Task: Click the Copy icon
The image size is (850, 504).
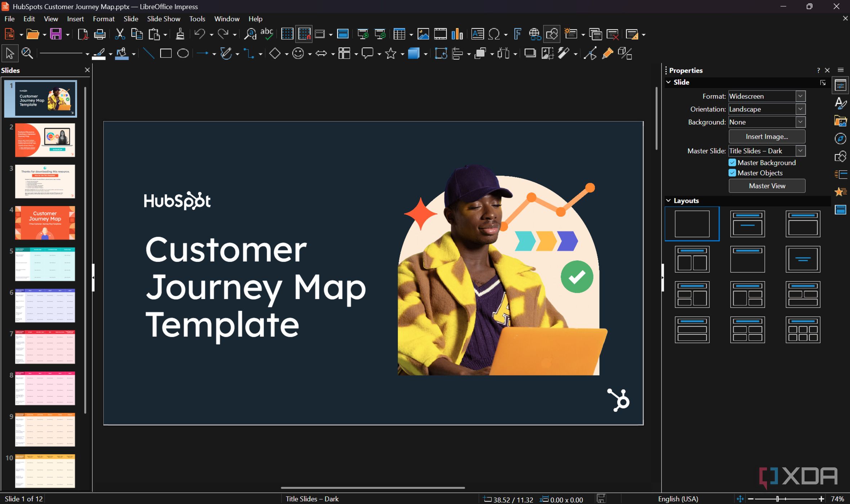Action: (x=137, y=34)
